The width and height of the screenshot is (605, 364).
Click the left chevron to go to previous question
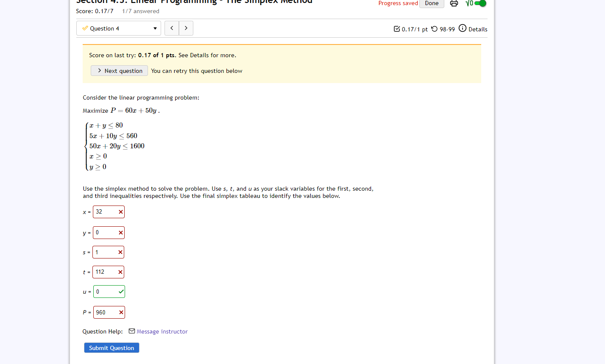[171, 28]
